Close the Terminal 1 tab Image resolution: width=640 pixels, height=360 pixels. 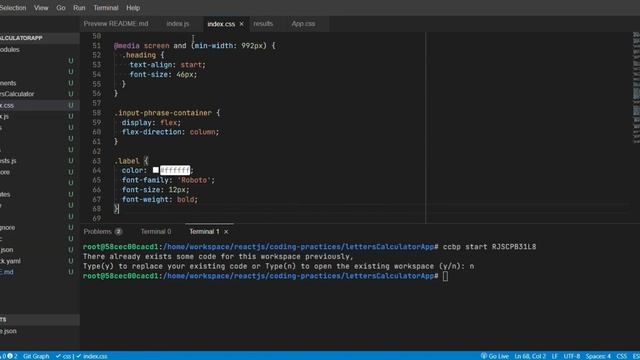(x=226, y=232)
